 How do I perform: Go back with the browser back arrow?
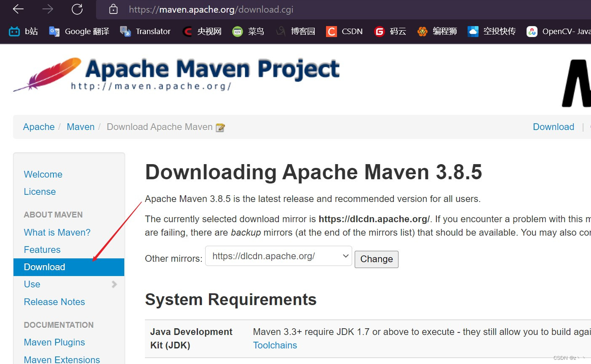(x=18, y=9)
